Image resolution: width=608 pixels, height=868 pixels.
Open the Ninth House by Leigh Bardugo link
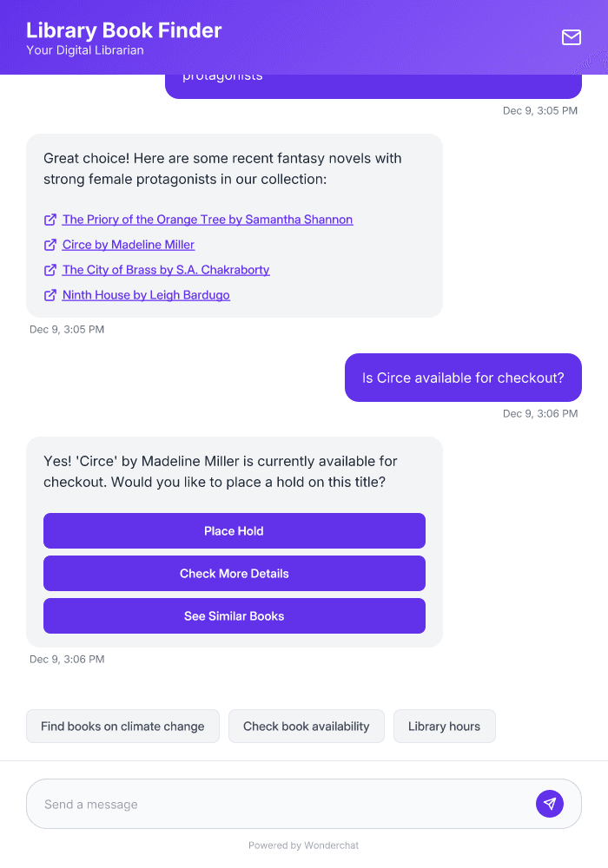tap(145, 295)
